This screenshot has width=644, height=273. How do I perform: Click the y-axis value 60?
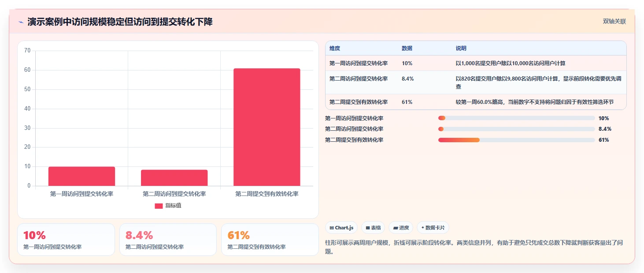(x=27, y=70)
